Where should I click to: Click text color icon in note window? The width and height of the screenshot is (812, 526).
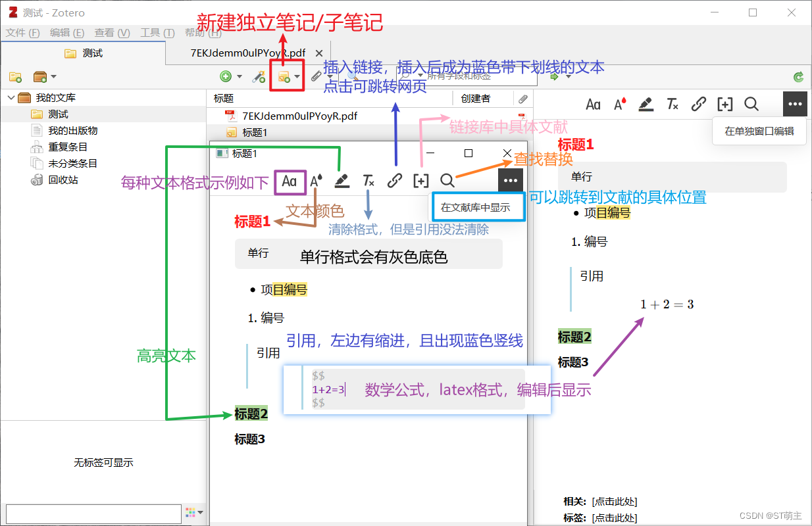317,181
